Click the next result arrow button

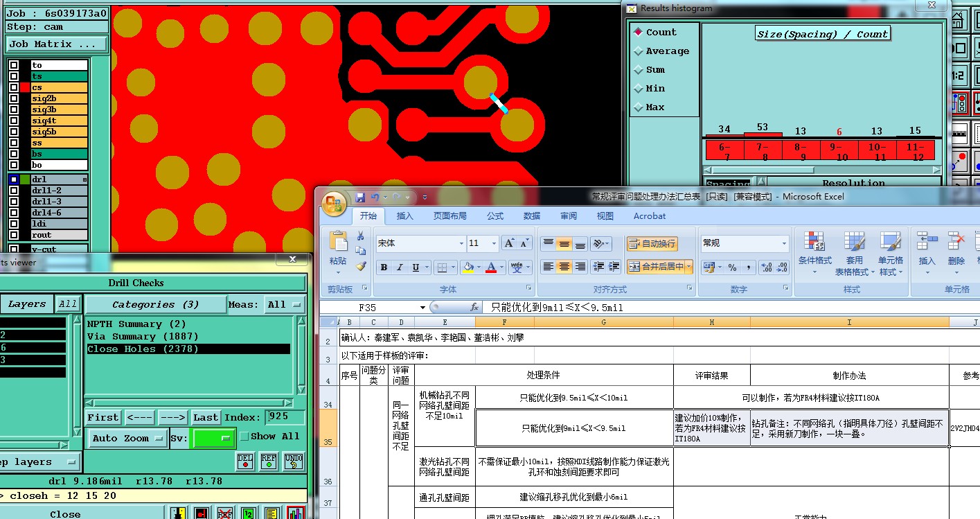172,417
